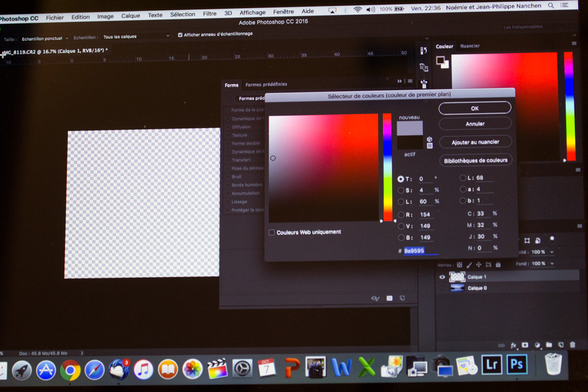The height and width of the screenshot is (392, 588).
Task: Select the L brightness radio button under S
Action: point(400,201)
